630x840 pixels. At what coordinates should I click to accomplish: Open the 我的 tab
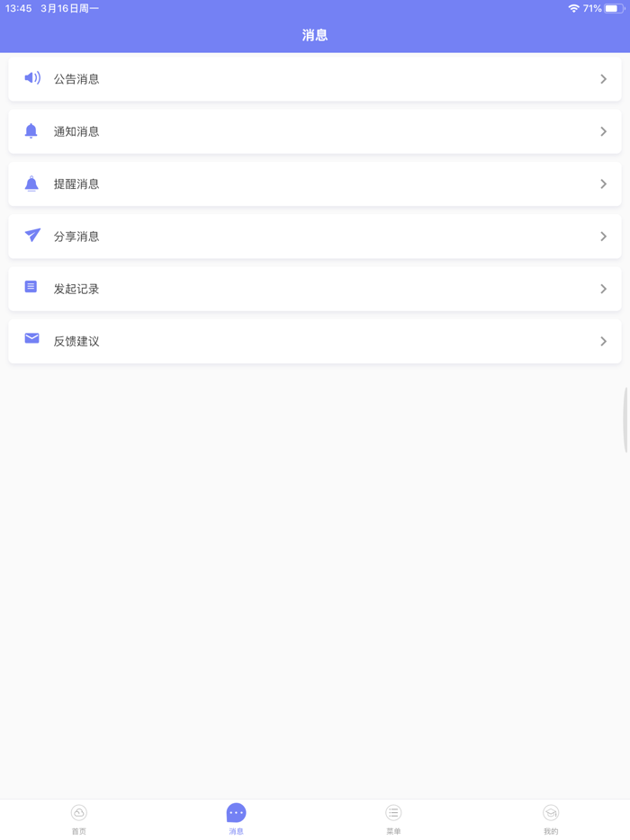[x=551, y=819]
